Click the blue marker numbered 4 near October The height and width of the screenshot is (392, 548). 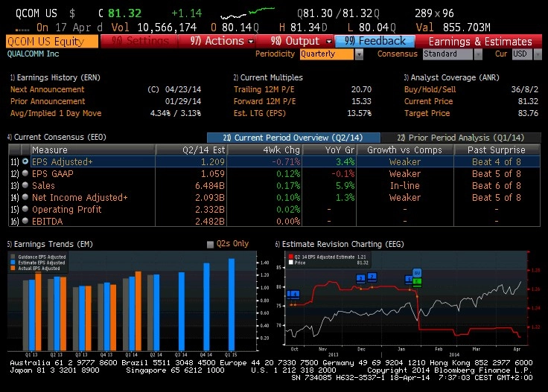[296, 295]
